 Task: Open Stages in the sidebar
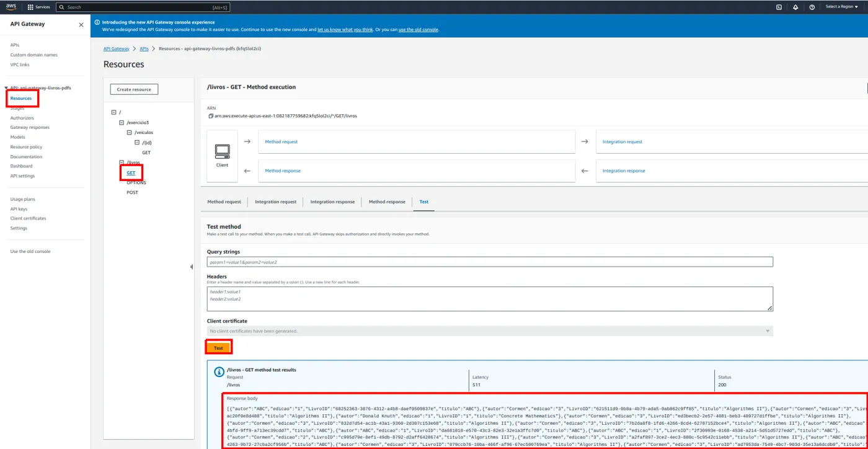pos(17,108)
